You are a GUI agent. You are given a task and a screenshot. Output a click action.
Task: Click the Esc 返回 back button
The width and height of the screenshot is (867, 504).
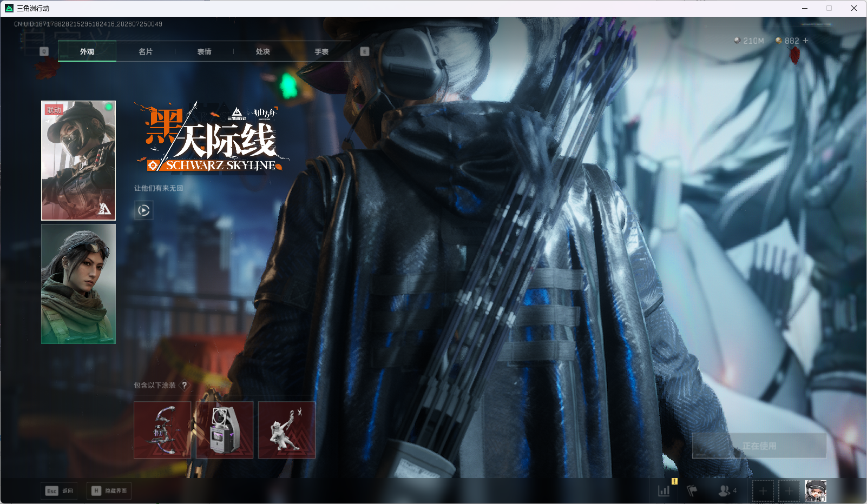pos(59,490)
